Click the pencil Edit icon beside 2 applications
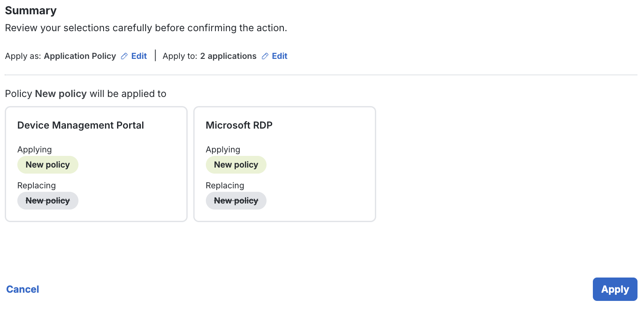This screenshot has width=644, height=310. click(x=264, y=56)
